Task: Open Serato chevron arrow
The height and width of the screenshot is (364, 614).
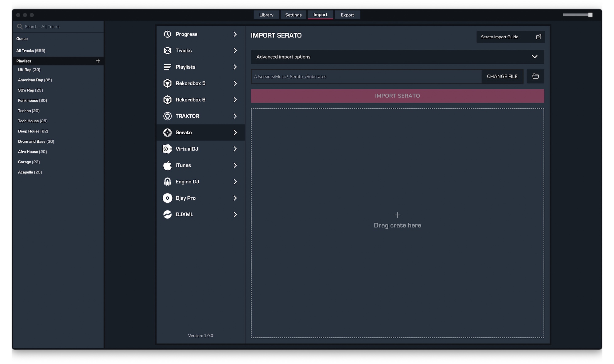Action: [x=235, y=132]
